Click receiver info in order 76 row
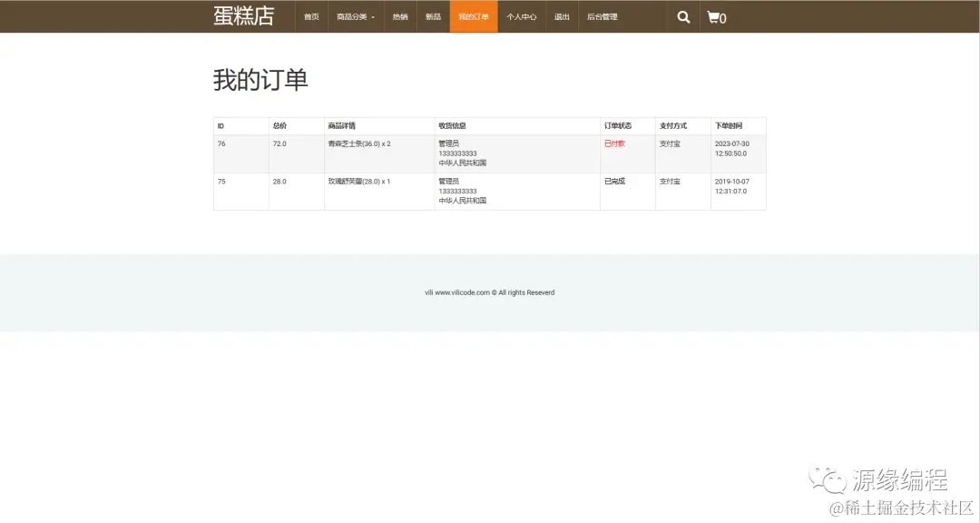The width and height of the screenshot is (980, 523). 463,153
